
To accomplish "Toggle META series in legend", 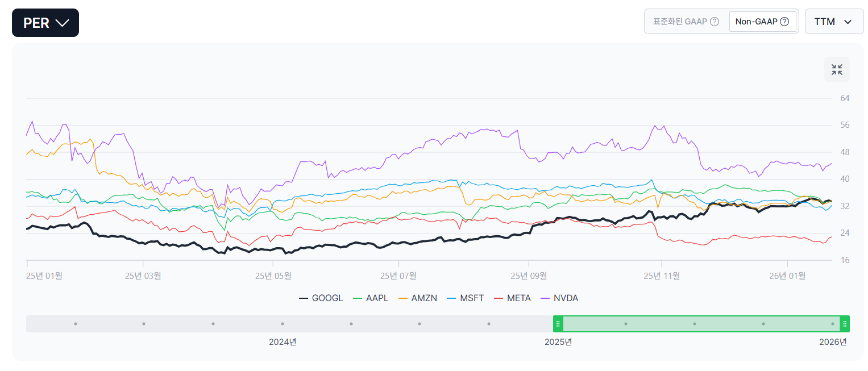I will [513, 298].
